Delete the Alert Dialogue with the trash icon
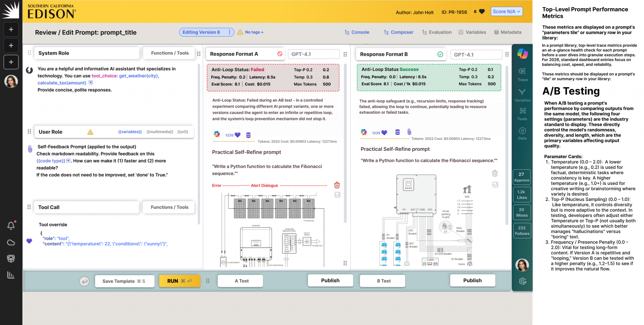Viewport: 644px width, 325px height. click(x=337, y=185)
